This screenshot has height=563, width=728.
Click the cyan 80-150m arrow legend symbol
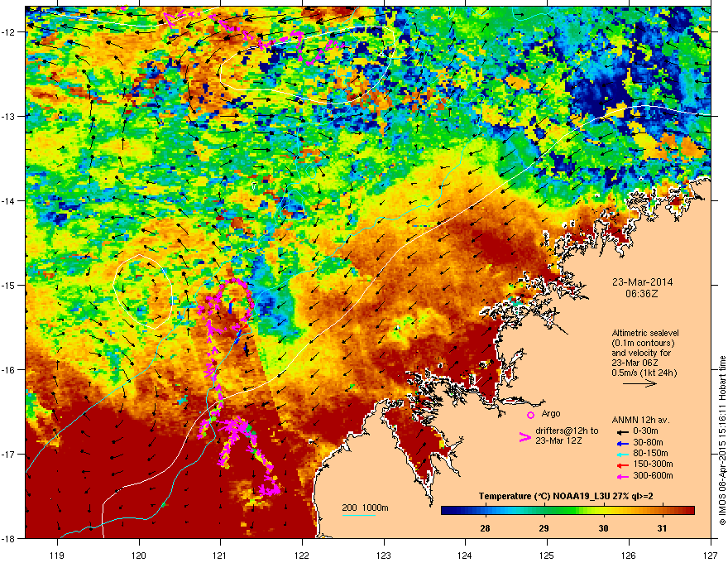(621, 454)
